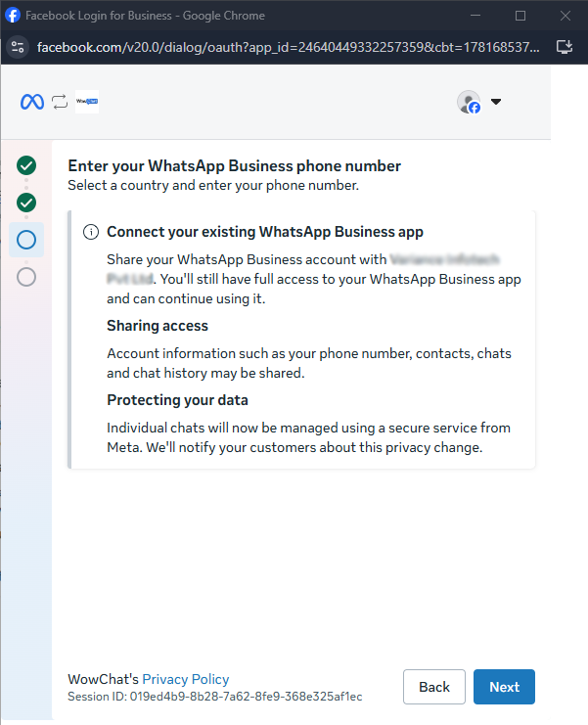Click the Facebook profile avatar icon
The height and width of the screenshot is (725, 588).
click(469, 102)
